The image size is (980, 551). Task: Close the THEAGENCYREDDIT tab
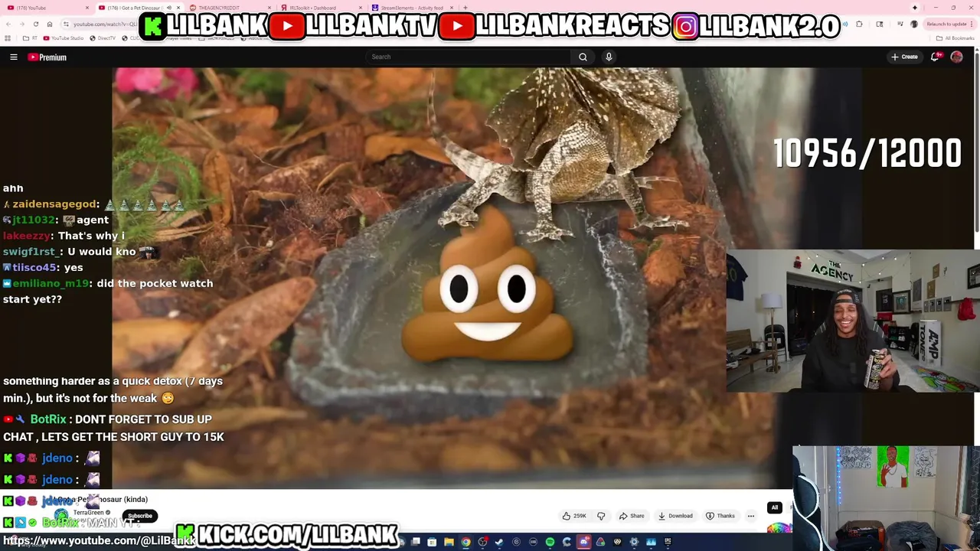click(x=268, y=8)
